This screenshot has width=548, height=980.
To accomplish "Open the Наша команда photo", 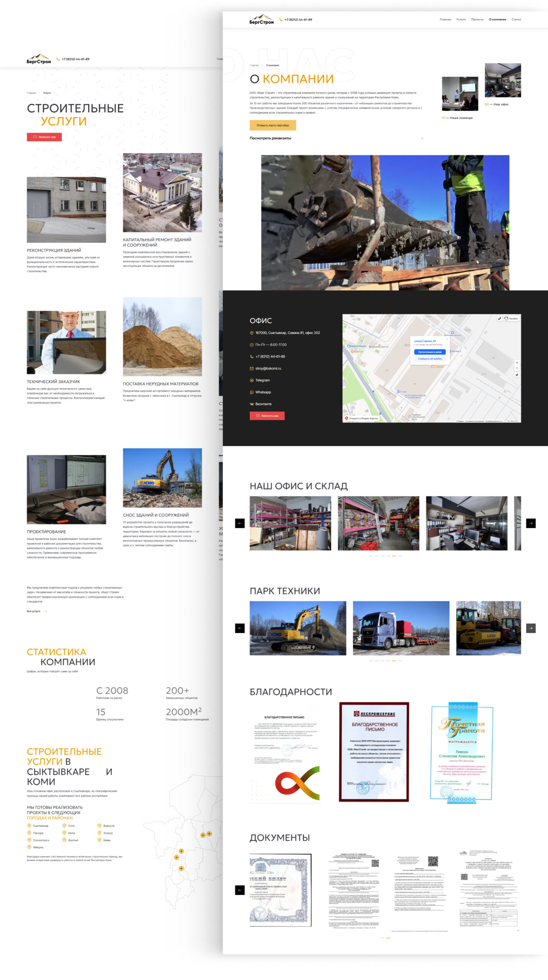I will coord(460,94).
